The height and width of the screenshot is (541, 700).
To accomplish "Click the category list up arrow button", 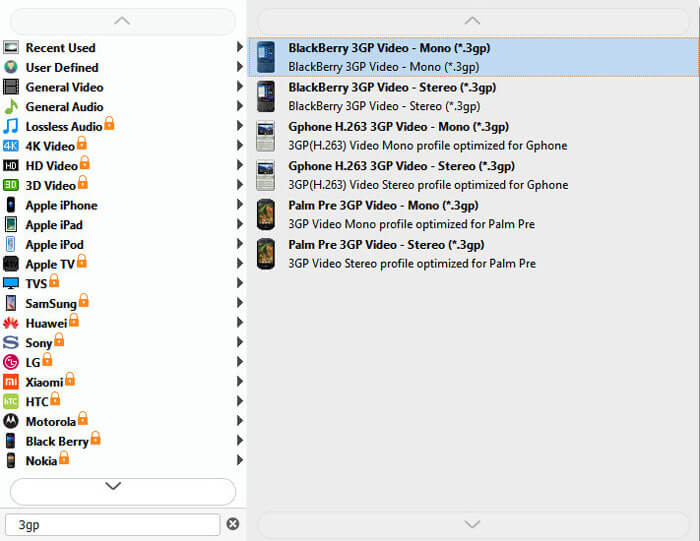I will click(x=122, y=21).
